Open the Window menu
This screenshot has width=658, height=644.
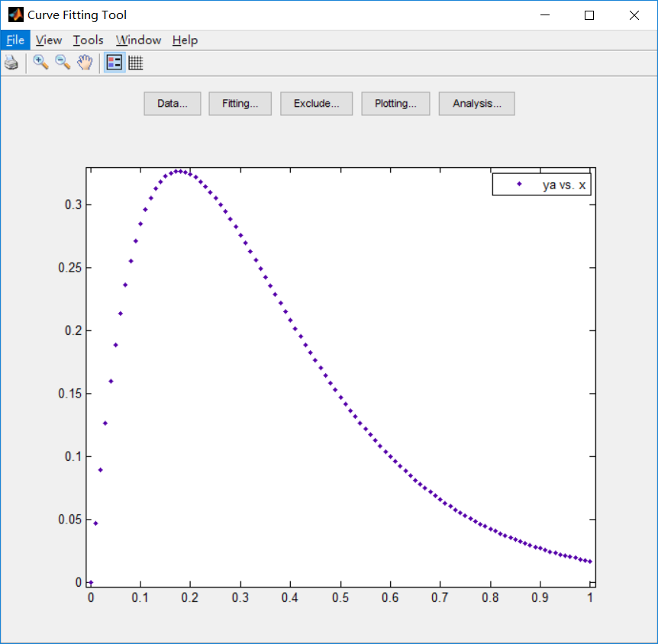coord(137,40)
